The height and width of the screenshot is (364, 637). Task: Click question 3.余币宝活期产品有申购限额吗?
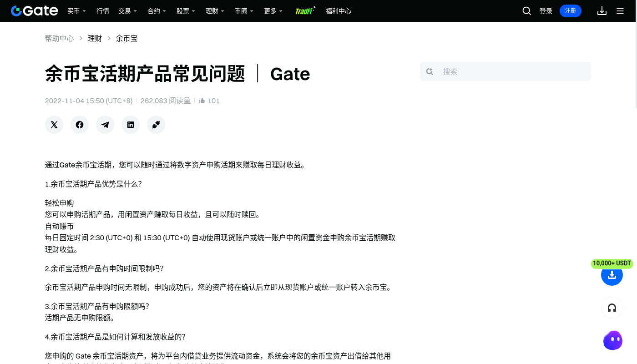(x=97, y=306)
